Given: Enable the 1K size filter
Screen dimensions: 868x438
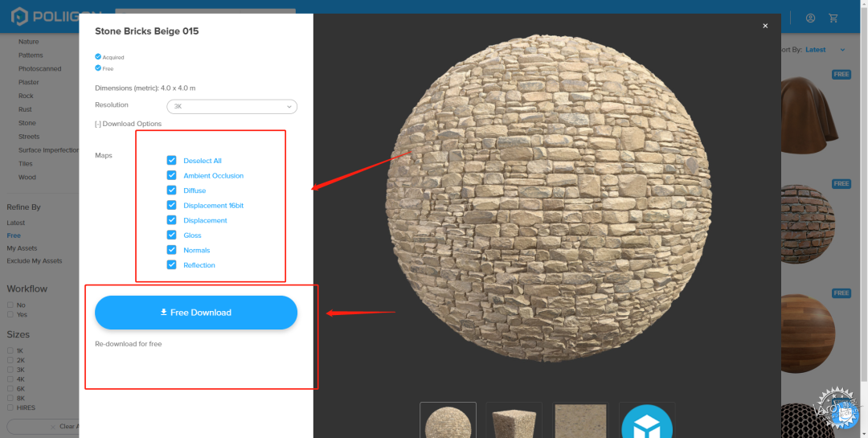Looking at the screenshot, I should click(10, 351).
